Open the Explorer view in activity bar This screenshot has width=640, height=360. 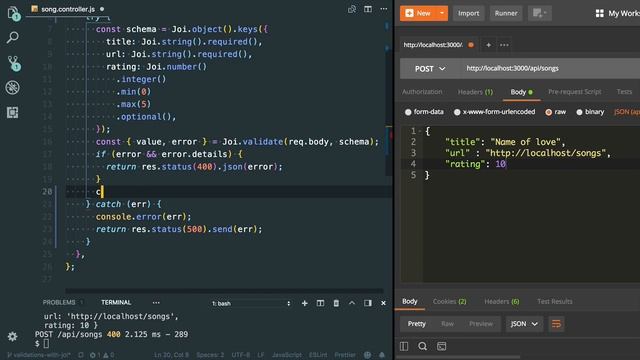(x=13, y=13)
